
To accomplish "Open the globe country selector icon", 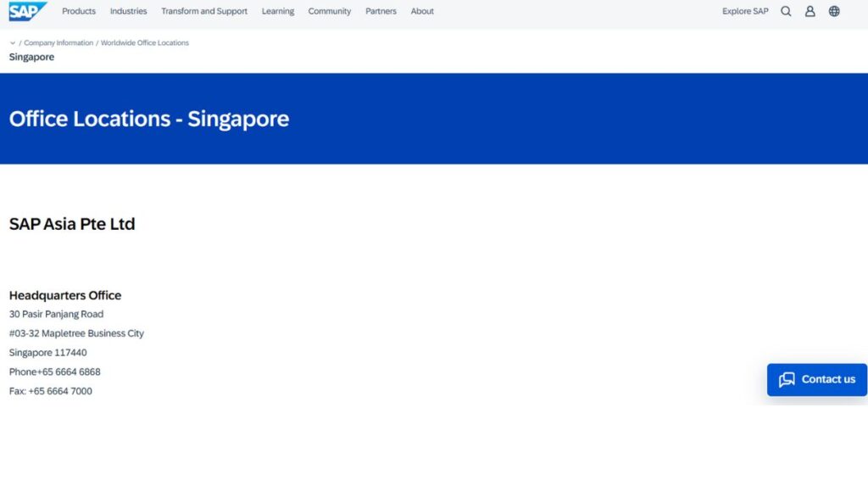I will point(834,11).
